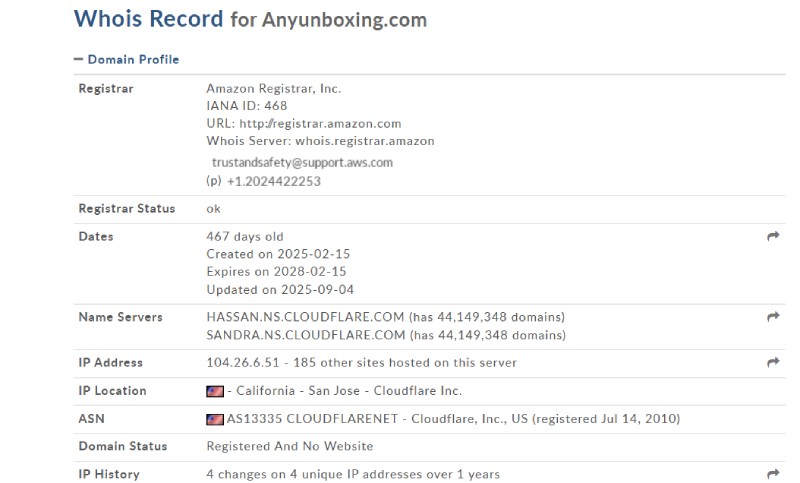Click the Created on 2025-02-15 date
Screen dimensions: 800x483
pyautogui.click(x=278, y=254)
